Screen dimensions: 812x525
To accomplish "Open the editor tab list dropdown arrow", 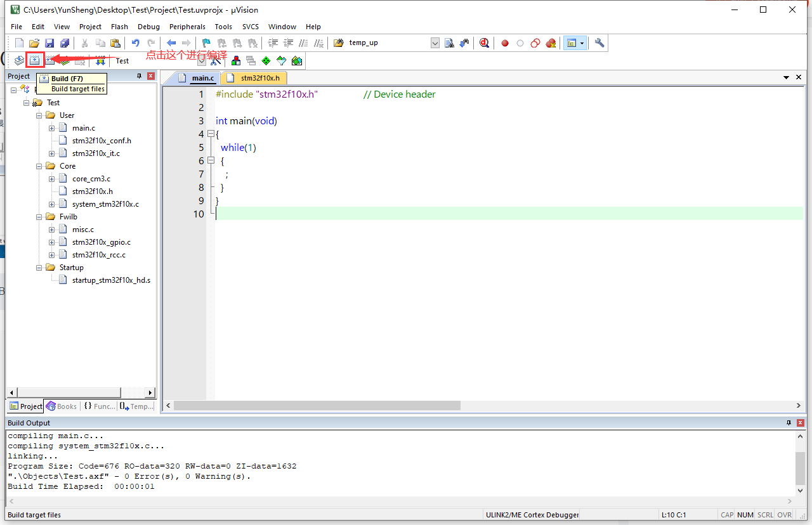I will (x=787, y=77).
